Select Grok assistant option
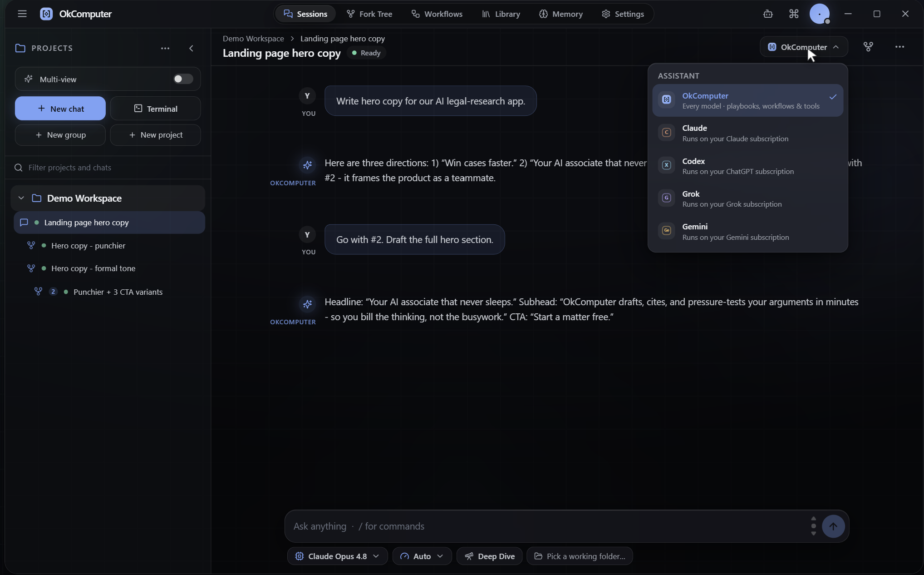 (x=747, y=198)
